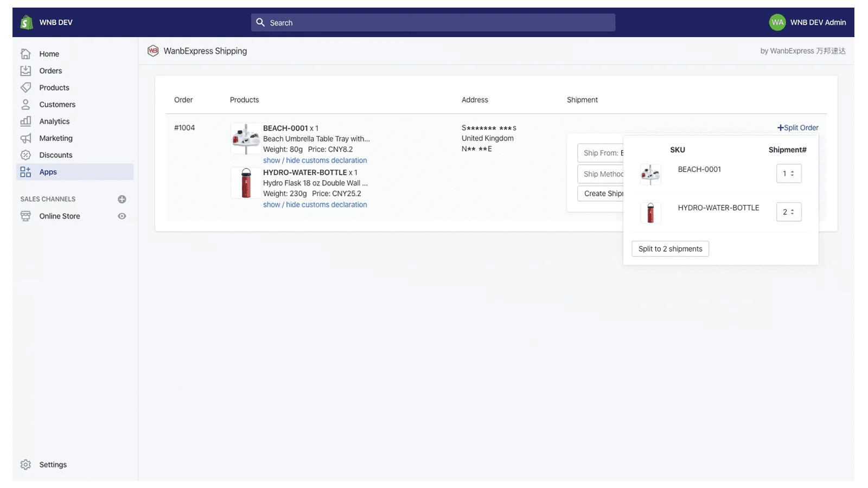Click the Orders inbox icon
868x488 pixels.
click(x=25, y=70)
